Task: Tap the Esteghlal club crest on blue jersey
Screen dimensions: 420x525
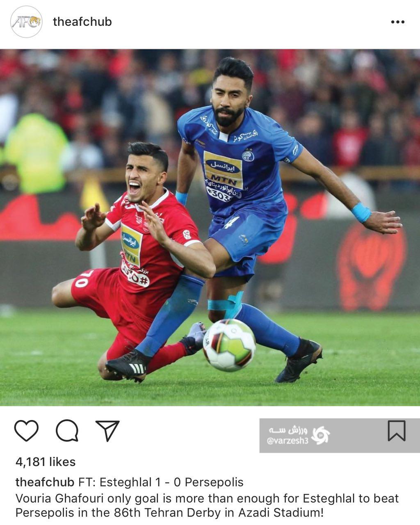Action: tap(248, 155)
